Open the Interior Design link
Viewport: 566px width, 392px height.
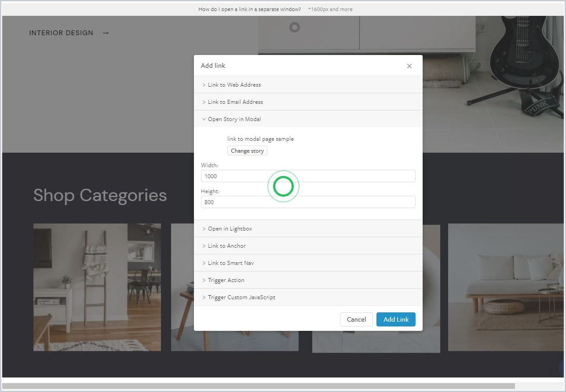point(61,33)
